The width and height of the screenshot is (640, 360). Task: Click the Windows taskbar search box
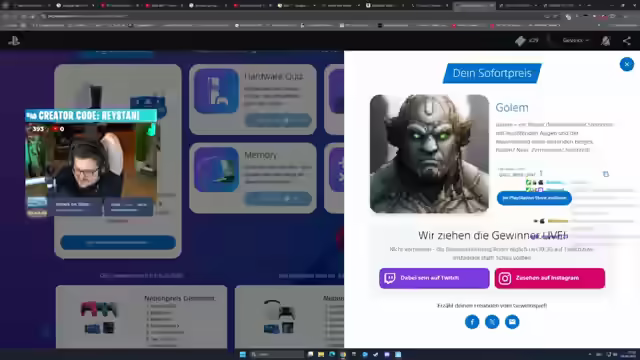277,354
